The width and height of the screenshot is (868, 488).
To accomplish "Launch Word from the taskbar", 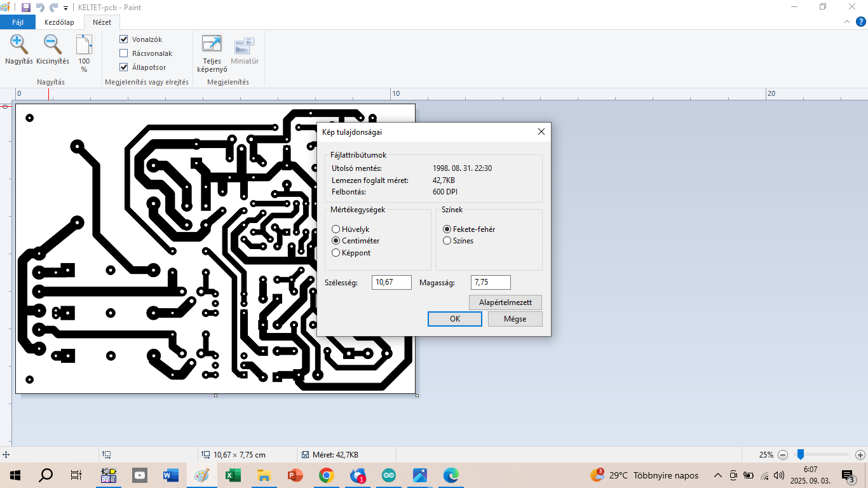I will pyautogui.click(x=171, y=475).
